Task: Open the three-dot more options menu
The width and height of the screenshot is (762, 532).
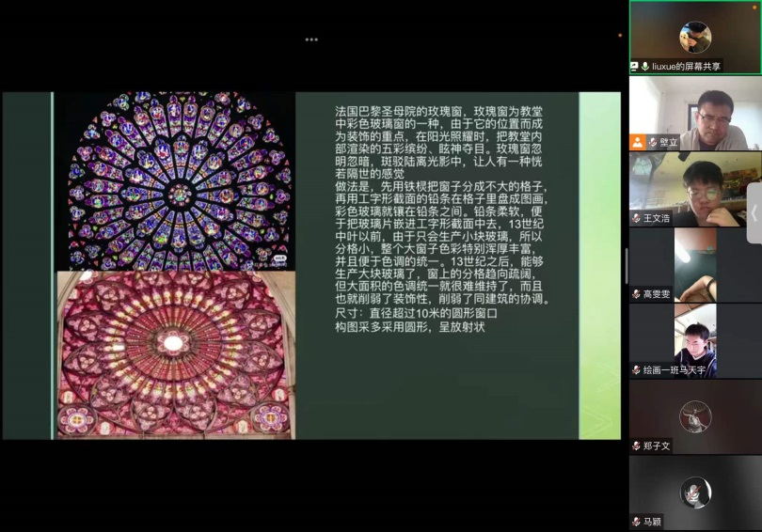Action: pyautogui.click(x=311, y=39)
